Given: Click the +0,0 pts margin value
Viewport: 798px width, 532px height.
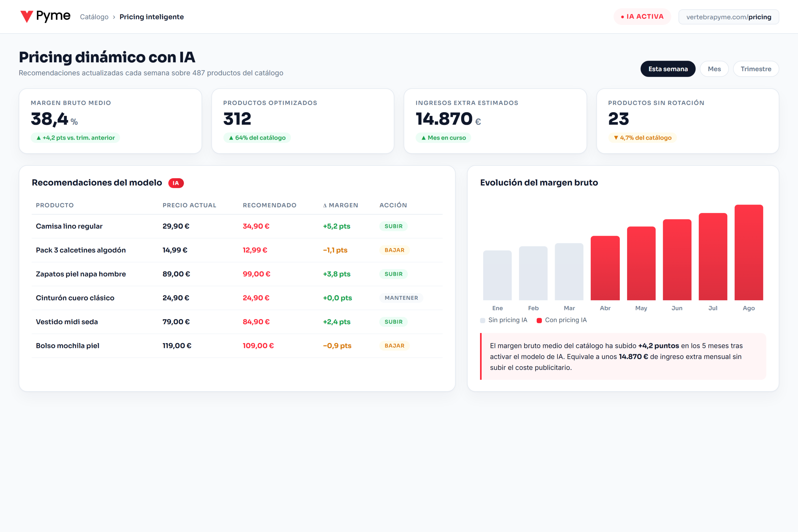Looking at the screenshot, I should click(x=337, y=298).
